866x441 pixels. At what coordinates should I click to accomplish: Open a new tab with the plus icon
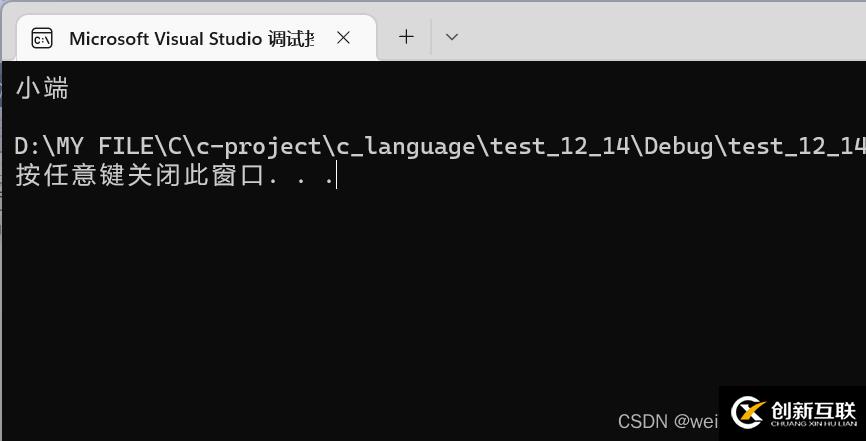(x=406, y=37)
